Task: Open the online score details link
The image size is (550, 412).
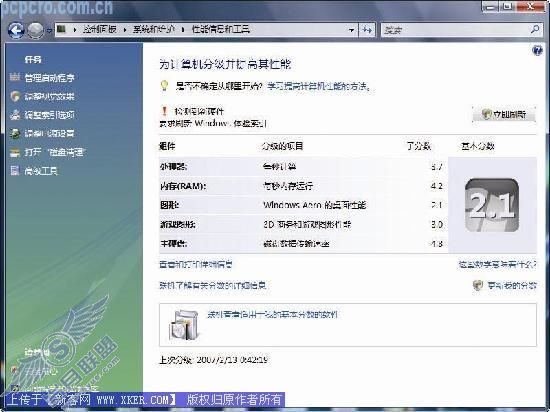Action: pos(213,285)
